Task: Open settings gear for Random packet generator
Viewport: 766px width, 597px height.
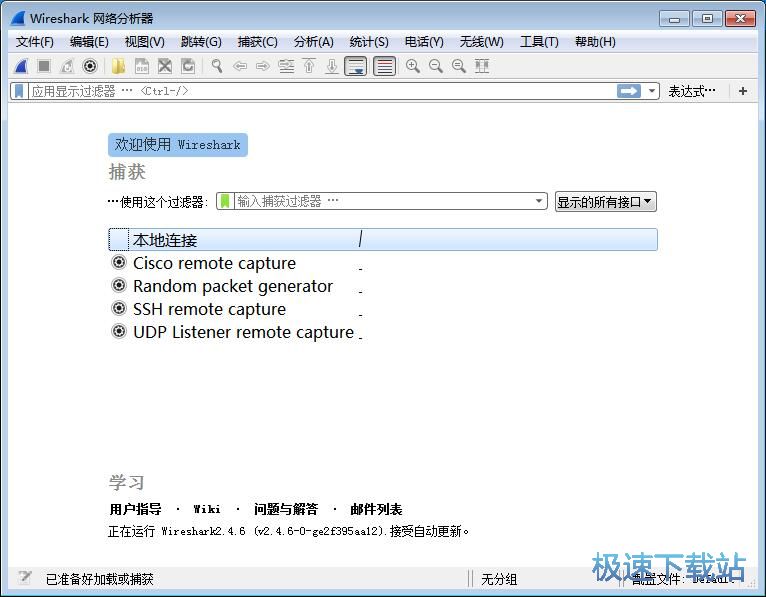Action: (x=119, y=285)
